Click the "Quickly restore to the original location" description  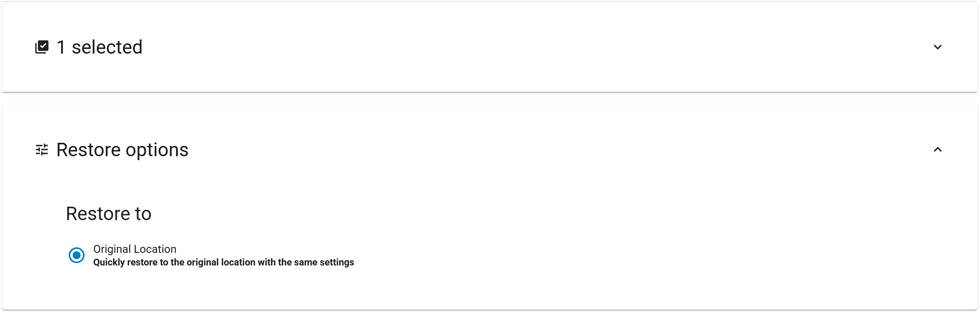[174, 262]
